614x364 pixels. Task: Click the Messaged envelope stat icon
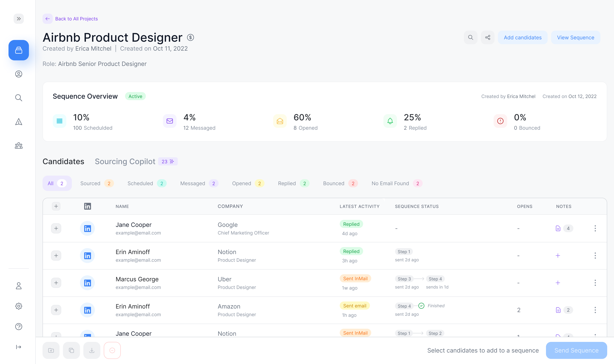pyautogui.click(x=170, y=121)
